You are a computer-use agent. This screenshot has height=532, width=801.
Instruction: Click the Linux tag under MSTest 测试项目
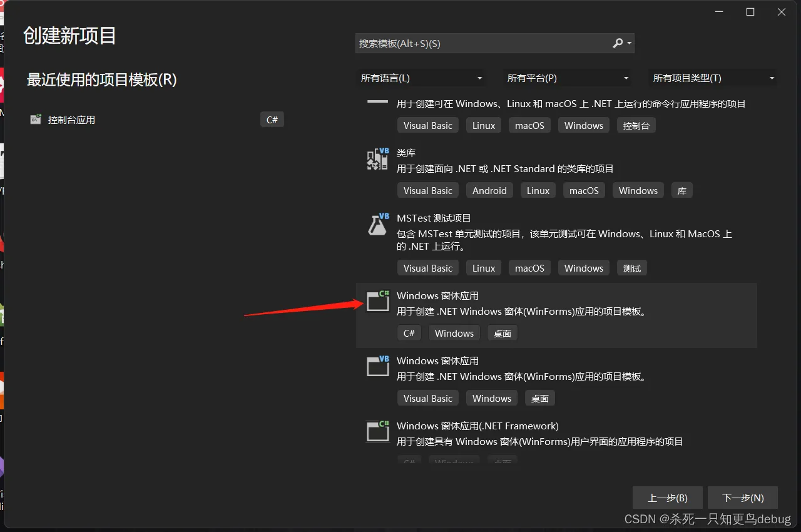coord(484,269)
